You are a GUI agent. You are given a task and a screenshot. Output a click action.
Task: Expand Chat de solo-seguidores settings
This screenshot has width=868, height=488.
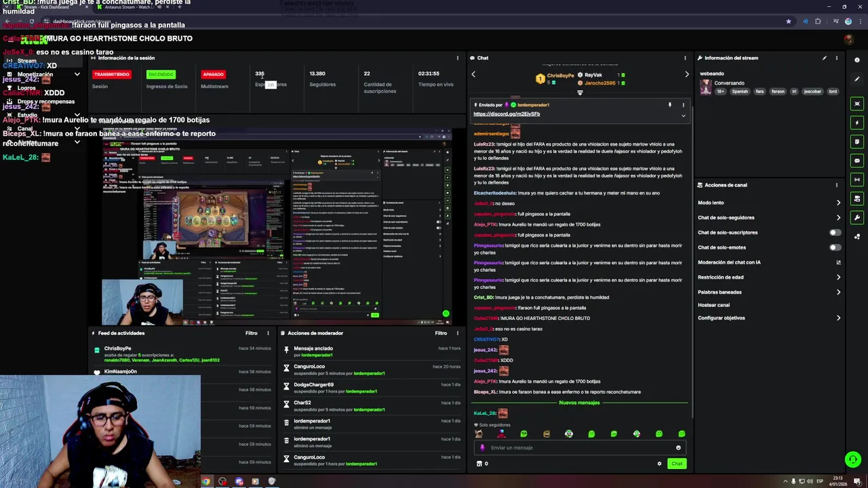[838, 218]
